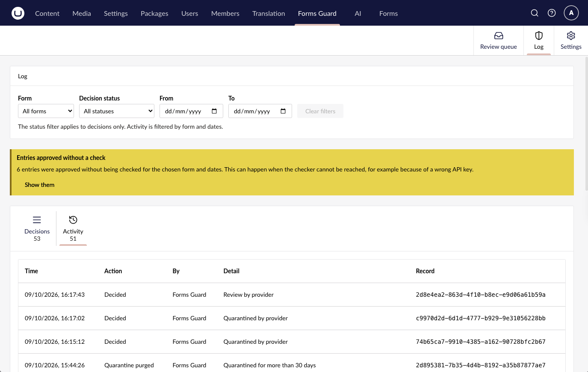Open the help question mark icon
This screenshot has height=372, width=588.
[552, 13]
